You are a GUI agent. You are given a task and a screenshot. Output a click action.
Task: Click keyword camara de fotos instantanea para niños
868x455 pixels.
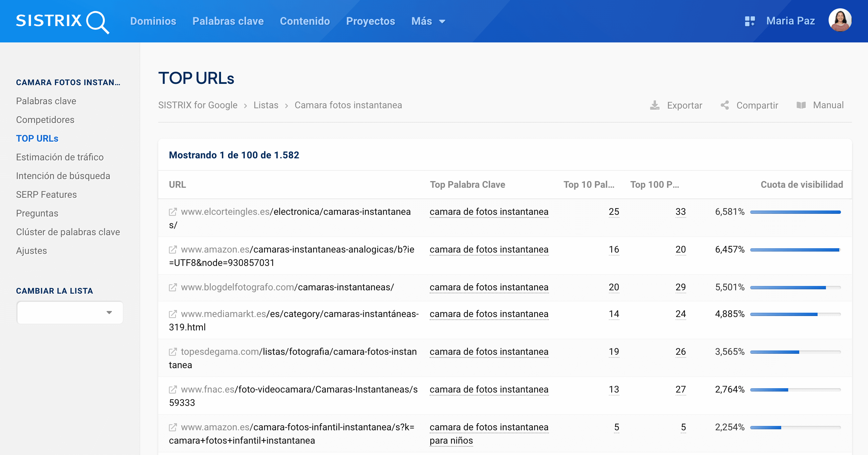click(x=489, y=434)
